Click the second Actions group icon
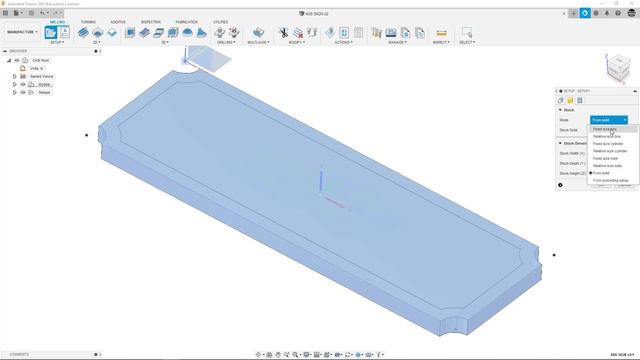The image size is (640, 360). pyautogui.click(x=344, y=32)
